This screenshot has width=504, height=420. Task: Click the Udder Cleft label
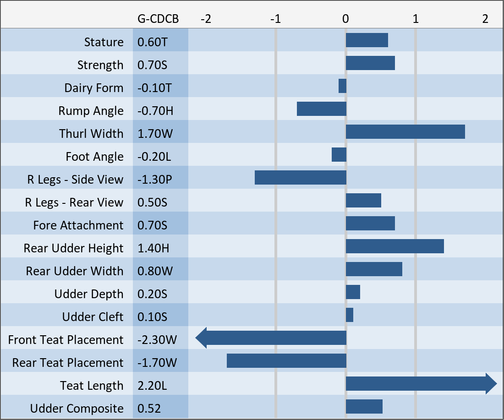click(93, 317)
